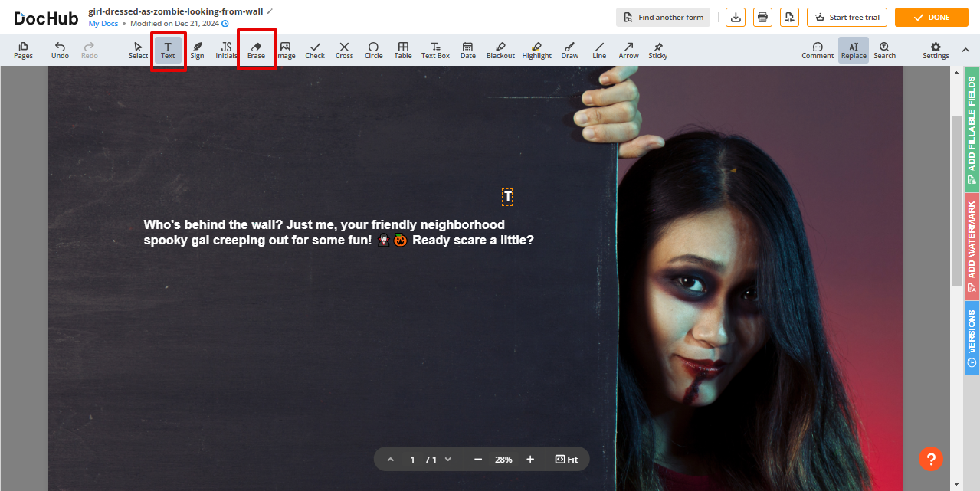Go to the DocHub home logo
This screenshot has width=980, height=491.
click(46, 18)
